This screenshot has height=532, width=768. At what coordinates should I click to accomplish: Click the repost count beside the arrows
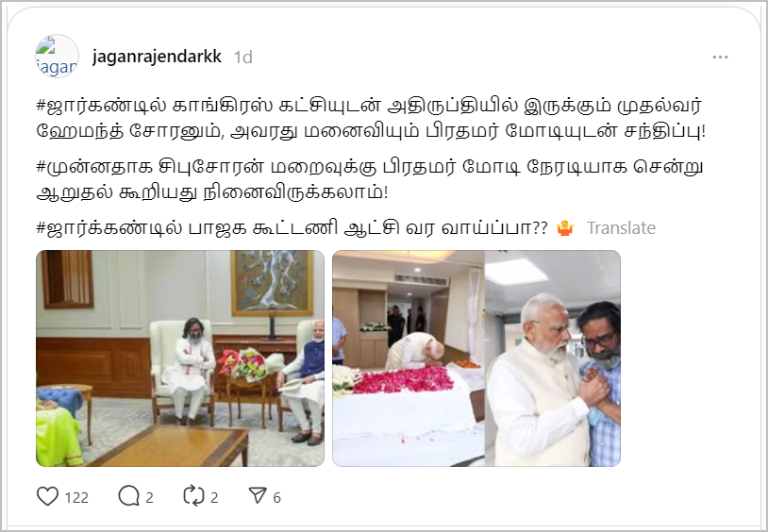[214, 498]
